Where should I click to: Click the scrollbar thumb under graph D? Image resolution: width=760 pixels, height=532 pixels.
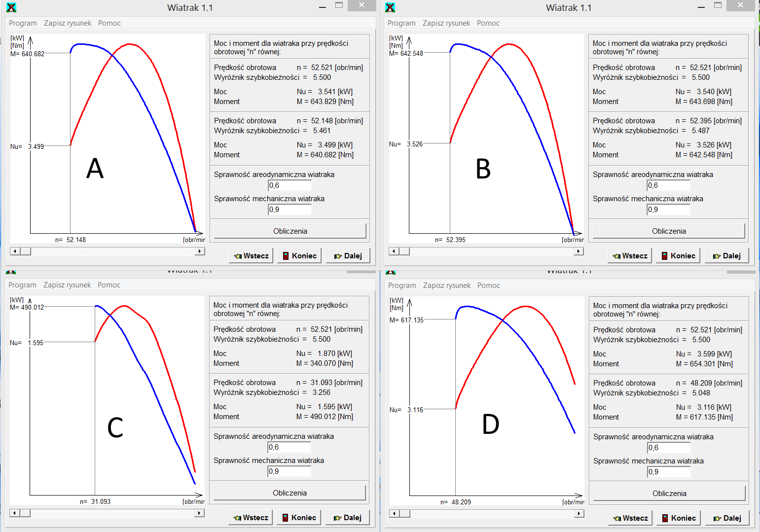pos(404,514)
